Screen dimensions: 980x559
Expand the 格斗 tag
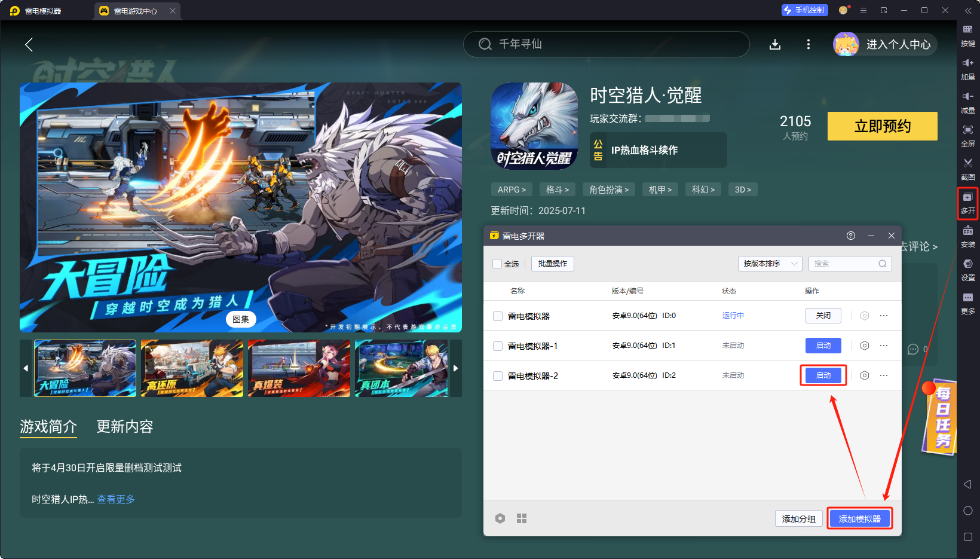[558, 190]
